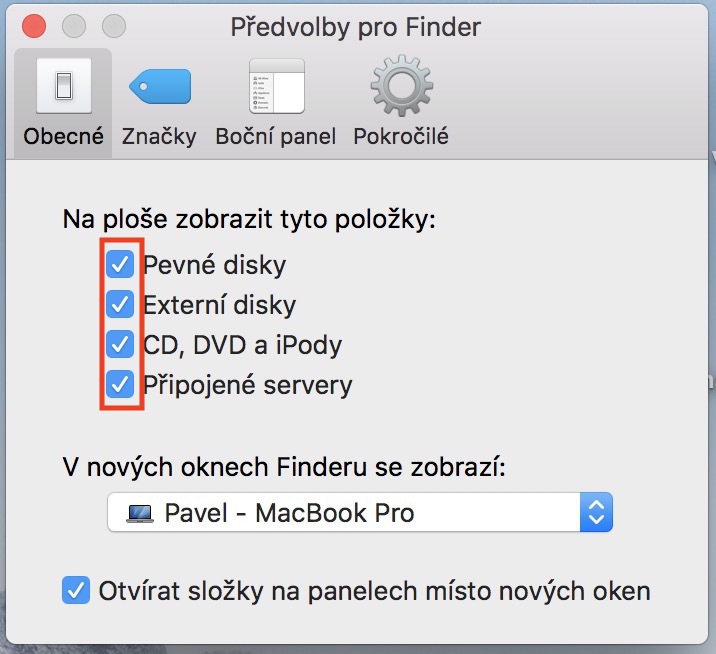Open the Značky blue tag icon
Viewport: 716px width, 654px height.
click(x=158, y=88)
